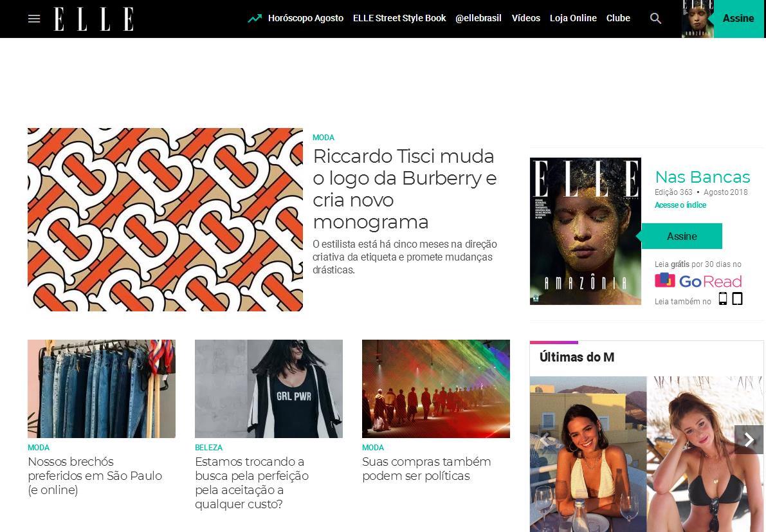Click the green trending arrow icon

(255, 19)
